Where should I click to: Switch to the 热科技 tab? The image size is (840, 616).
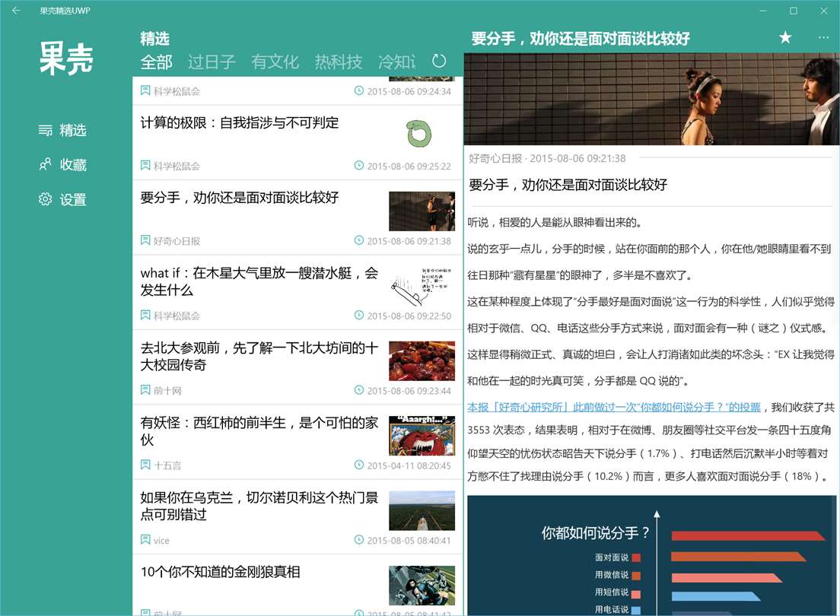point(338,62)
